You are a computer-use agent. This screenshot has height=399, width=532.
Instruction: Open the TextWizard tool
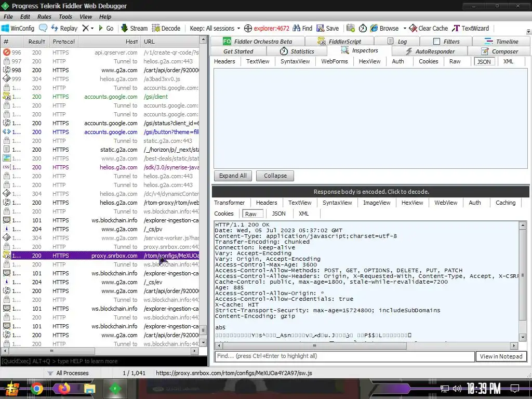[x=471, y=28]
